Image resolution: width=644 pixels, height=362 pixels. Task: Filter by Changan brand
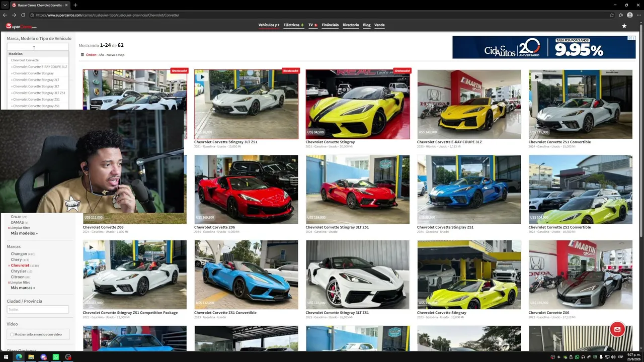coord(19,254)
